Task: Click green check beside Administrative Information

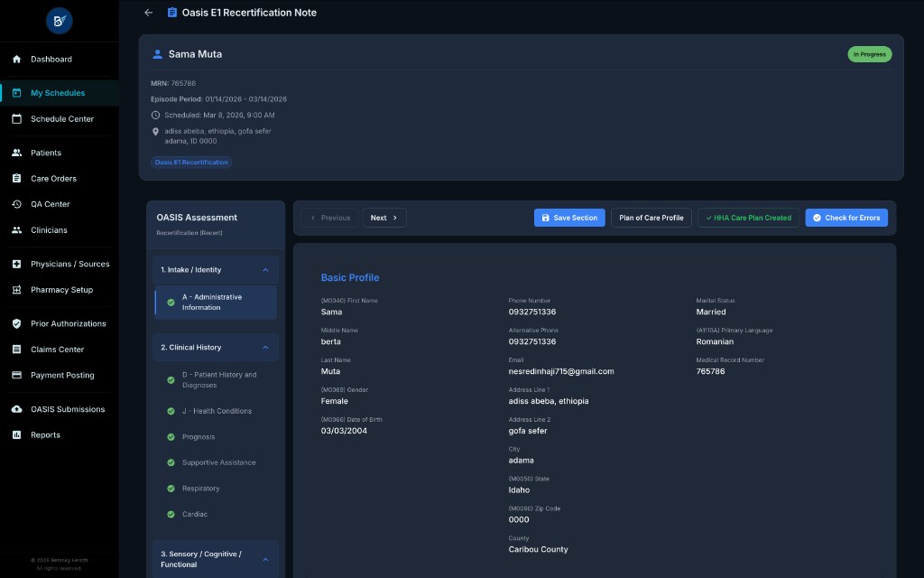Action: pyautogui.click(x=171, y=302)
